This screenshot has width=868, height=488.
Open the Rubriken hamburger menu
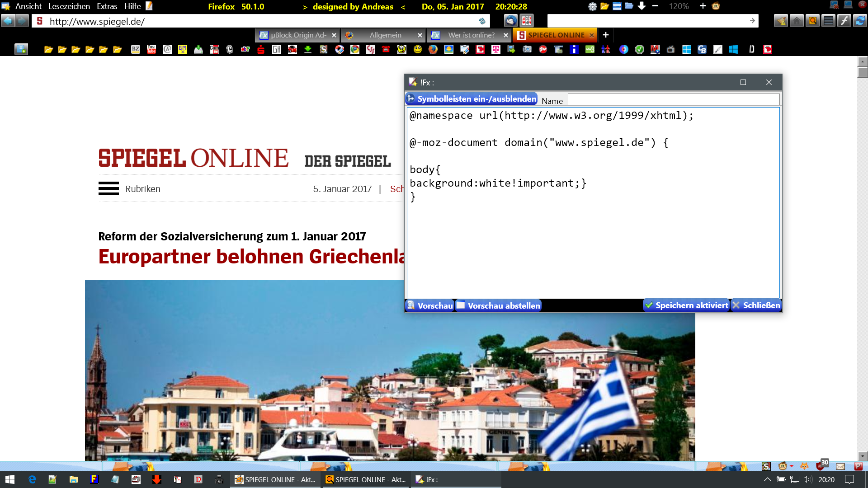coord(108,188)
